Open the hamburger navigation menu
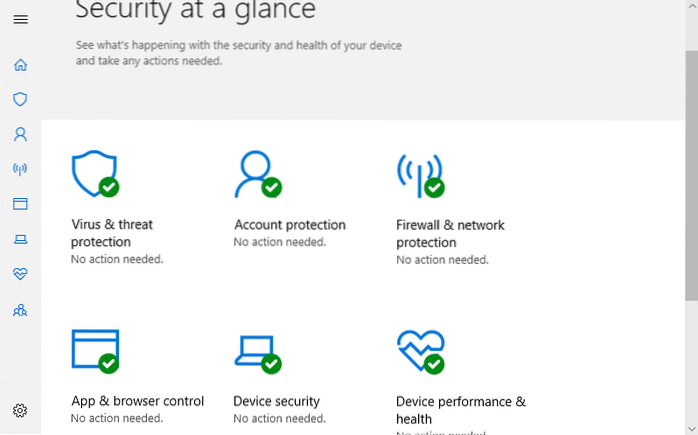Viewport: 698px width, 435px height. 20,19
